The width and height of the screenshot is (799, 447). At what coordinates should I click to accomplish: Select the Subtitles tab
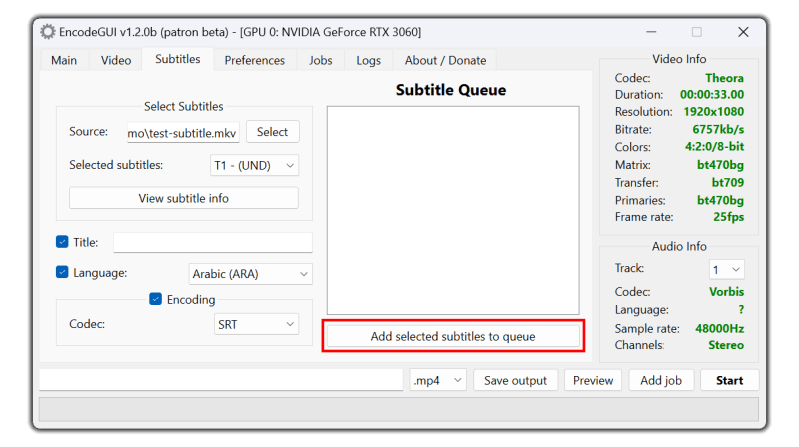click(177, 59)
